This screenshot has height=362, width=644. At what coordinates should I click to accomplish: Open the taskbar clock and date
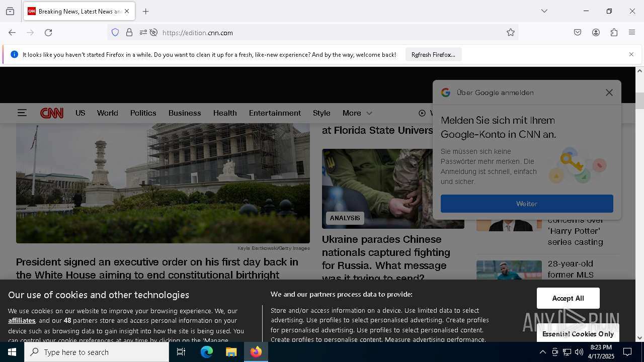(x=601, y=352)
